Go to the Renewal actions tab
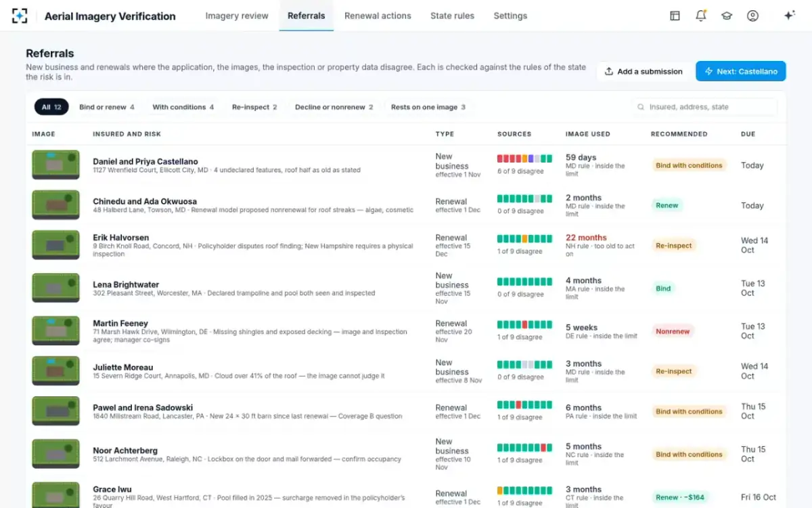812x508 pixels. pyautogui.click(x=378, y=16)
